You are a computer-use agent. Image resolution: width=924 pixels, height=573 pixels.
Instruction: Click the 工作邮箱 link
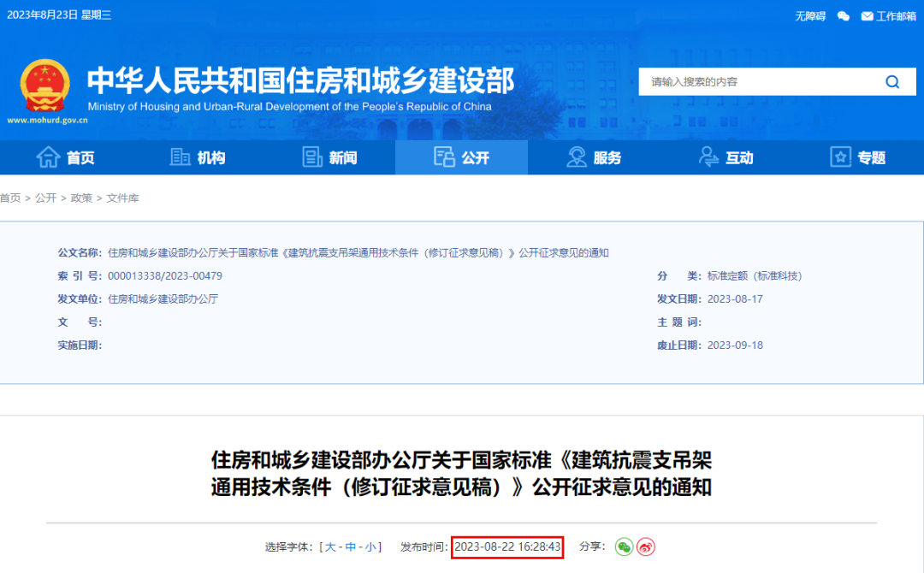point(896,16)
